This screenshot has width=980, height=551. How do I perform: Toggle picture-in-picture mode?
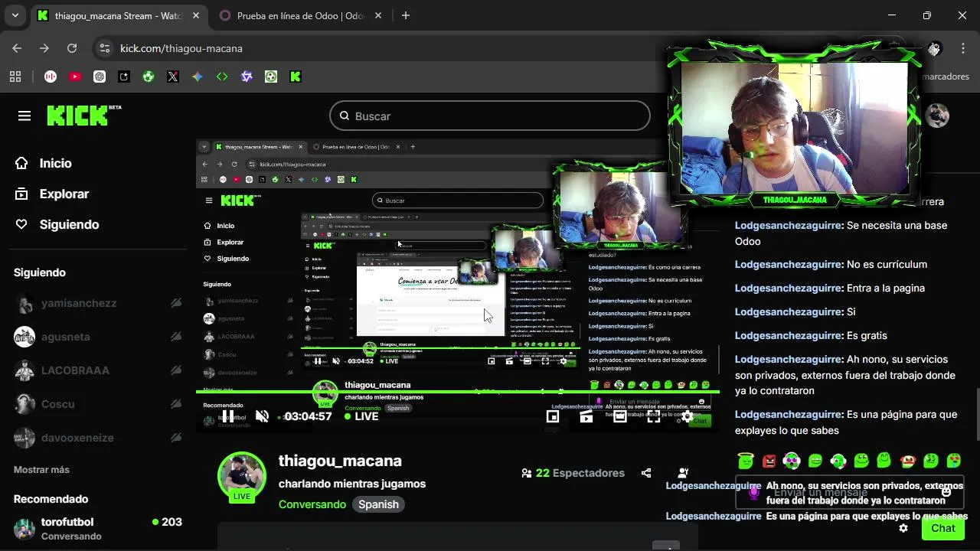pyautogui.click(x=553, y=416)
